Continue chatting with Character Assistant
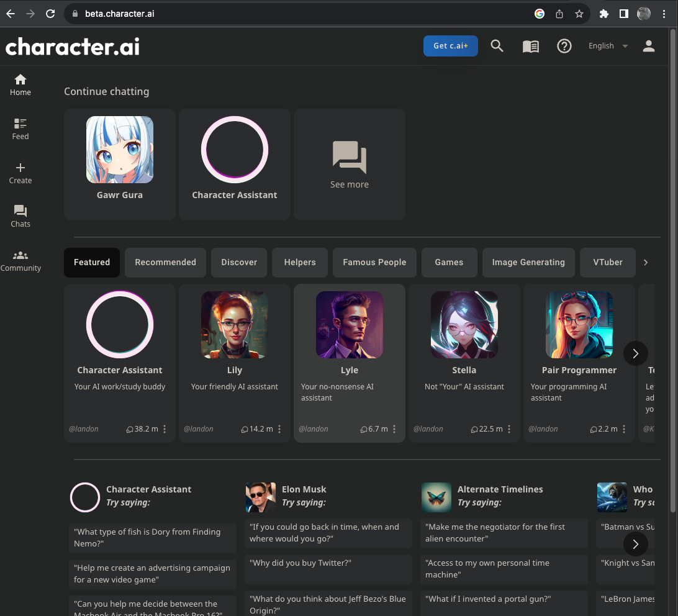This screenshot has width=678, height=616. pos(234,165)
